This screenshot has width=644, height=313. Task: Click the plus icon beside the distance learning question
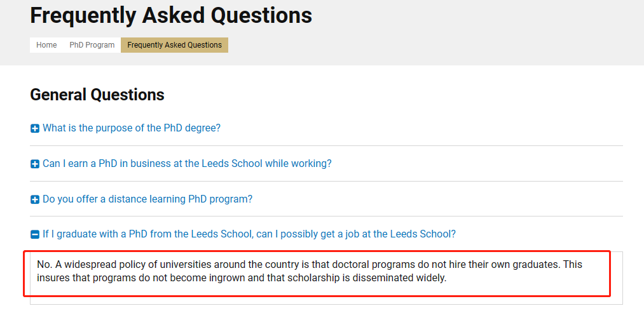[35, 200]
